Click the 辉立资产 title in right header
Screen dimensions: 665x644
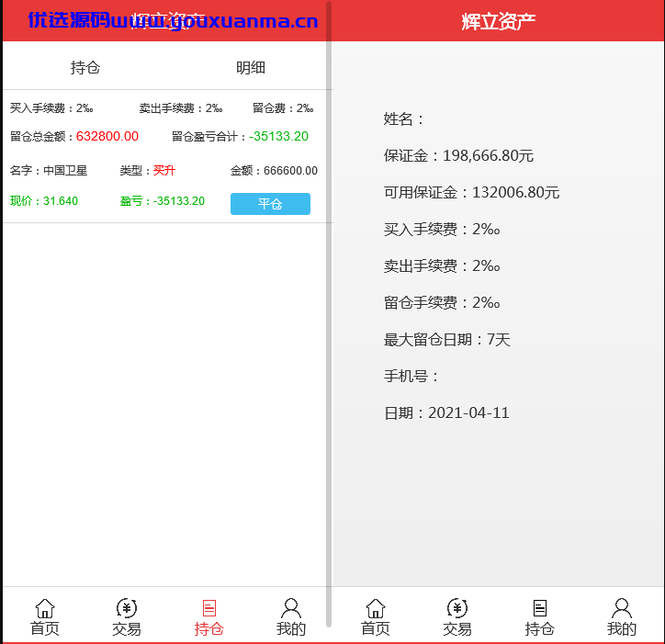[499, 22]
